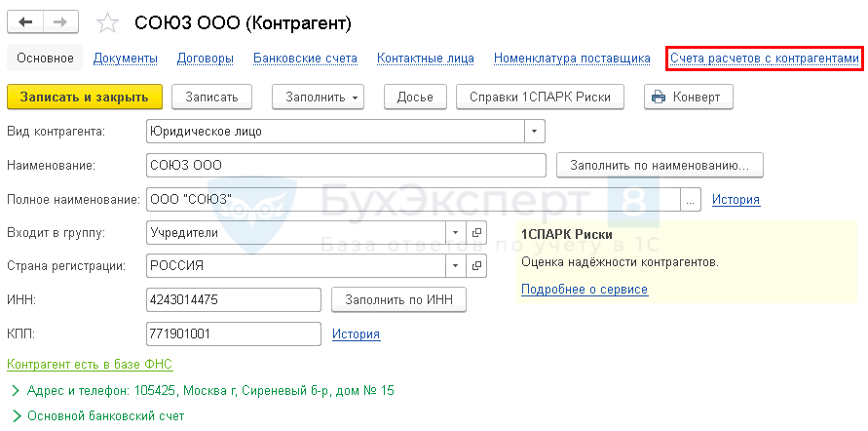868x431 pixels.
Task: Open the Заполнить dropdown menu
Action: pos(318,97)
